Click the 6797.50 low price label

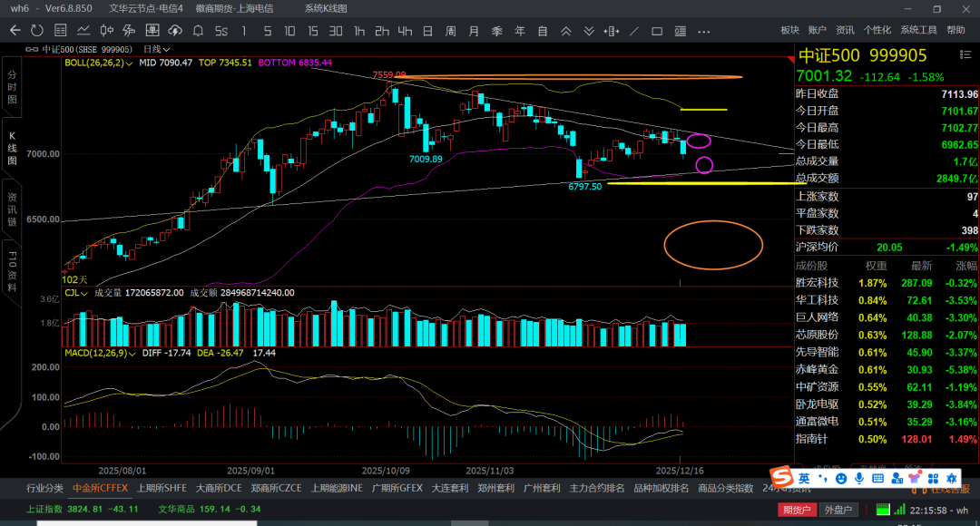585,186
